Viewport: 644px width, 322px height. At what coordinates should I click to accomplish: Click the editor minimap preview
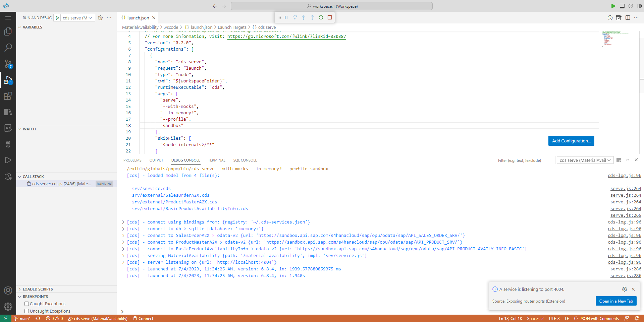615,40
